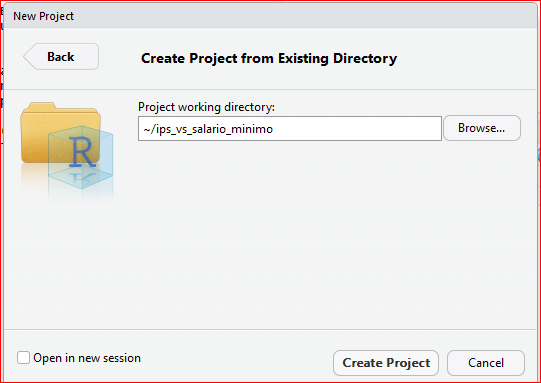Focus the Project working directory field
The width and height of the screenshot is (541, 383).
[290, 129]
